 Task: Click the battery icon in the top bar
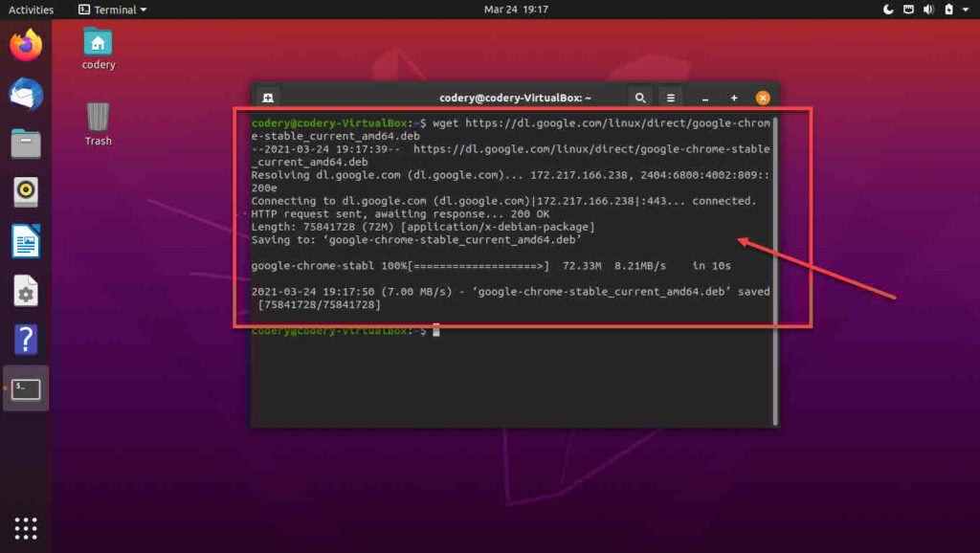(948, 10)
